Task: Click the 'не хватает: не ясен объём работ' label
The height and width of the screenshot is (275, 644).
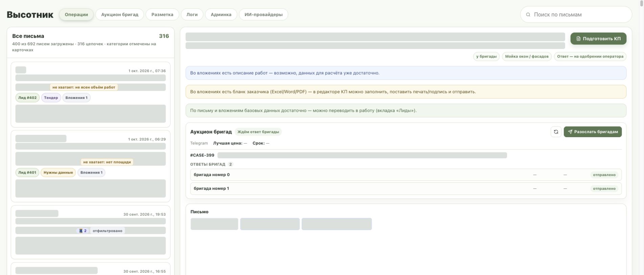Action: (84, 87)
